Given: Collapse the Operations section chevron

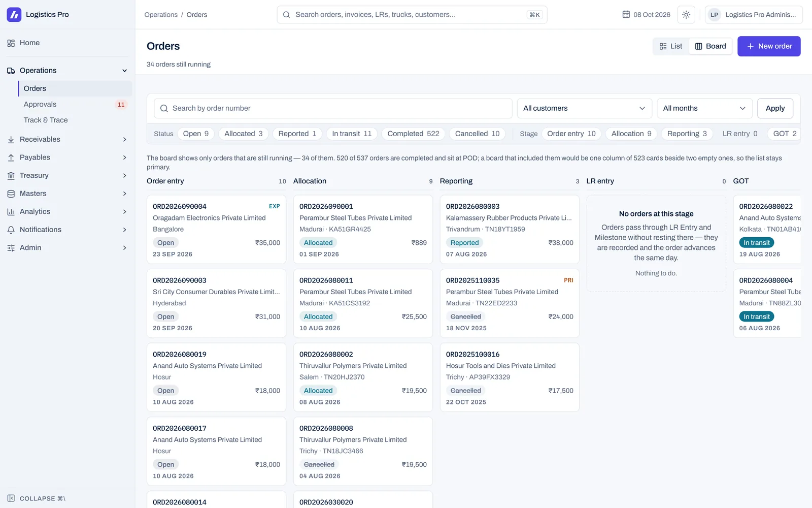Looking at the screenshot, I should [x=125, y=71].
